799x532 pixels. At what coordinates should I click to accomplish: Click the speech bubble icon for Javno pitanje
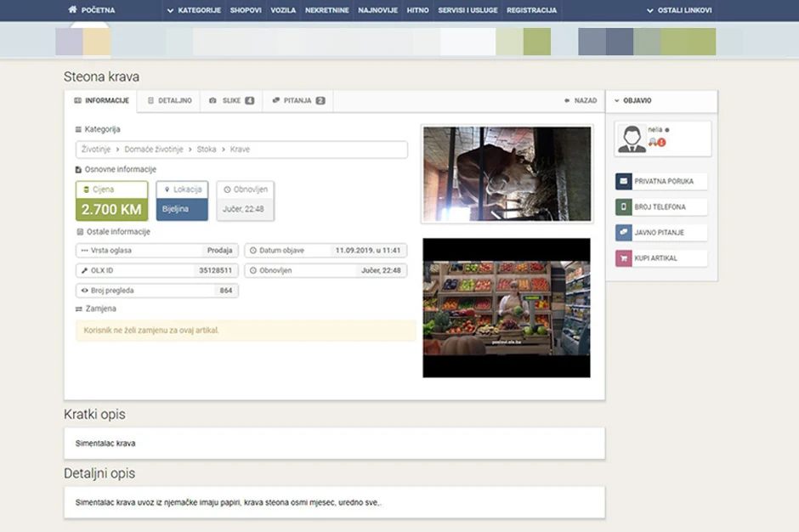point(623,232)
